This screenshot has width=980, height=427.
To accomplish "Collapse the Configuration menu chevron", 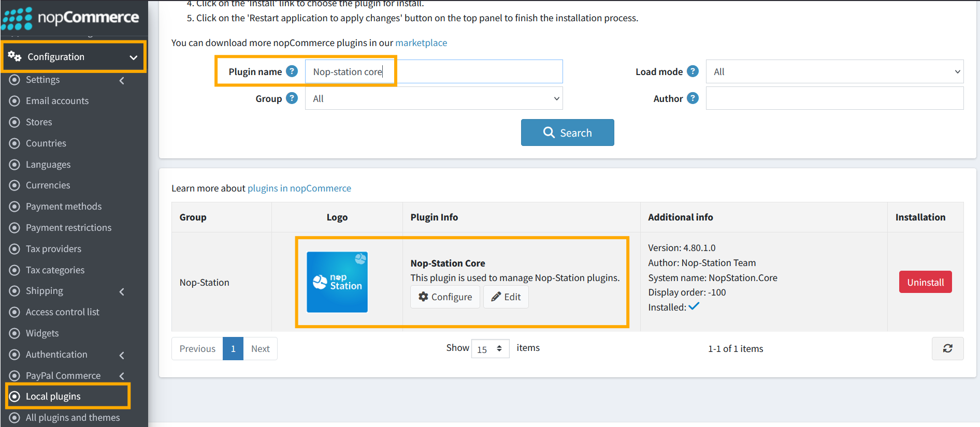I will click(x=134, y=57).
